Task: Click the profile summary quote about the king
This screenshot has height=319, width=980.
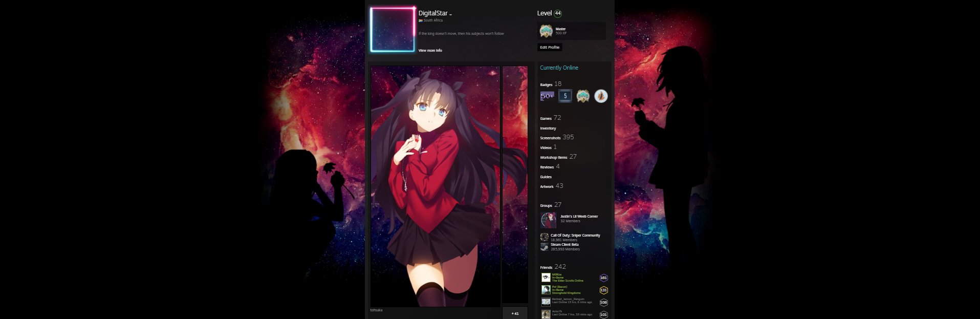Action: (x=461, y=33)
